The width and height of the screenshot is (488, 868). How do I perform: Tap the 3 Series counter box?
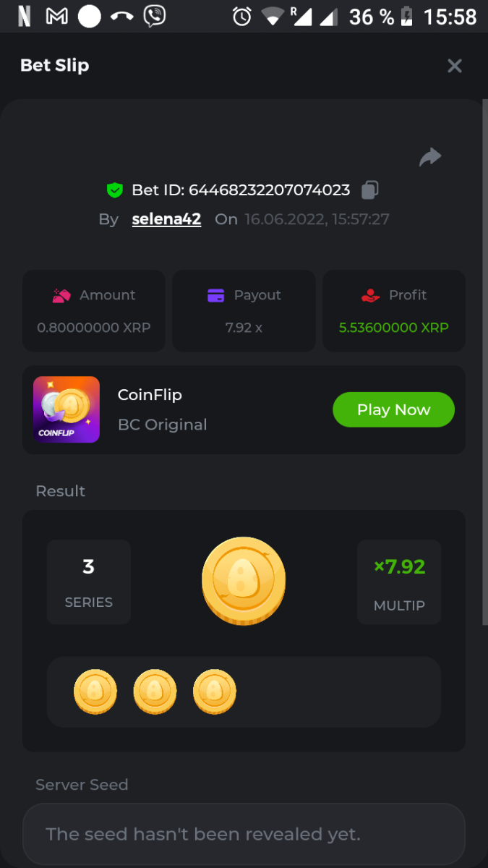point(89,582)
